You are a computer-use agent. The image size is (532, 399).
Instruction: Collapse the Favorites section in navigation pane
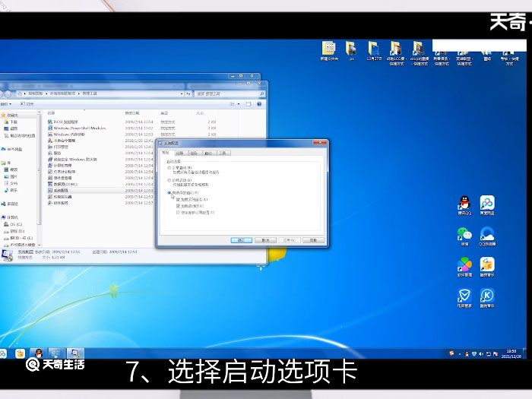tap(10, 116)
